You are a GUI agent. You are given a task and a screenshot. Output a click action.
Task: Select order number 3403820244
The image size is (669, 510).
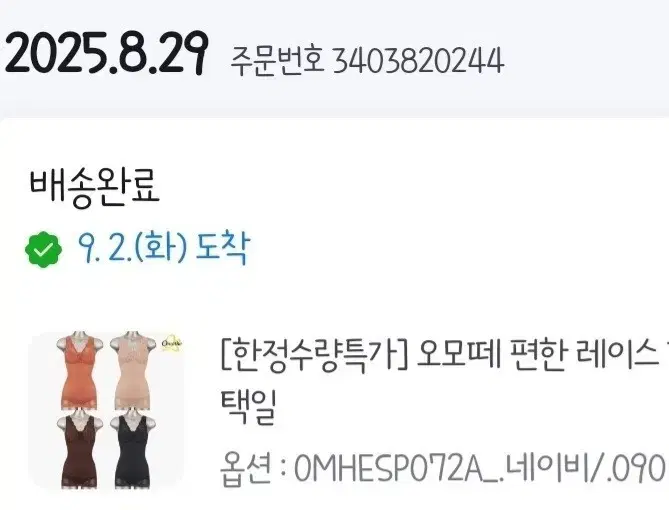(x=418, y=61)
